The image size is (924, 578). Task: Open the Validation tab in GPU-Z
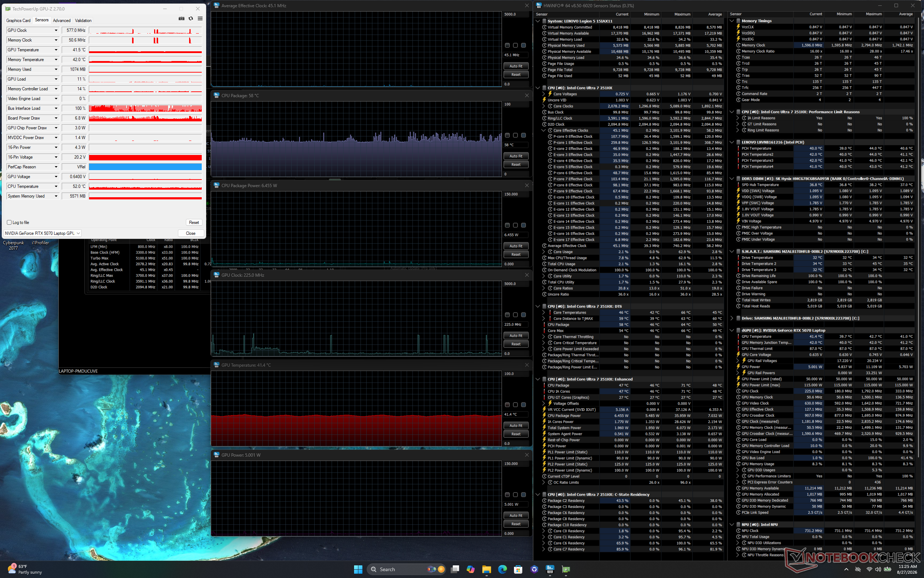pyautogui.click(x=83, y=21)
